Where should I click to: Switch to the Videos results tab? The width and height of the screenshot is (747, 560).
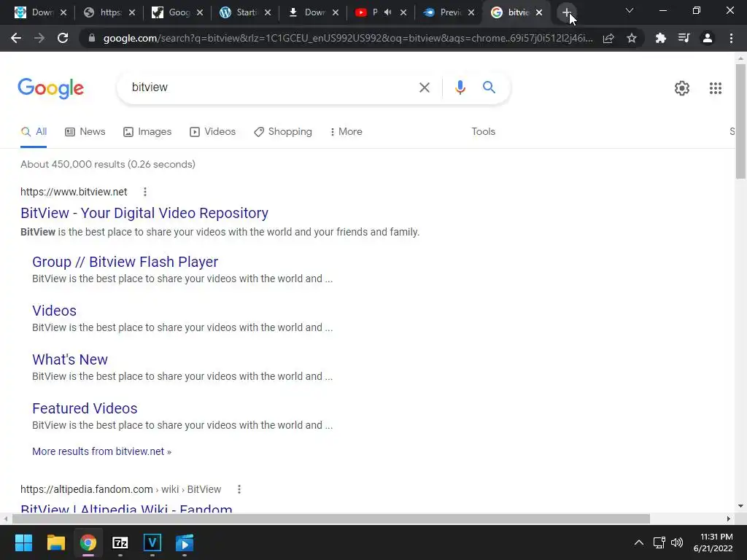pos(212,132)
